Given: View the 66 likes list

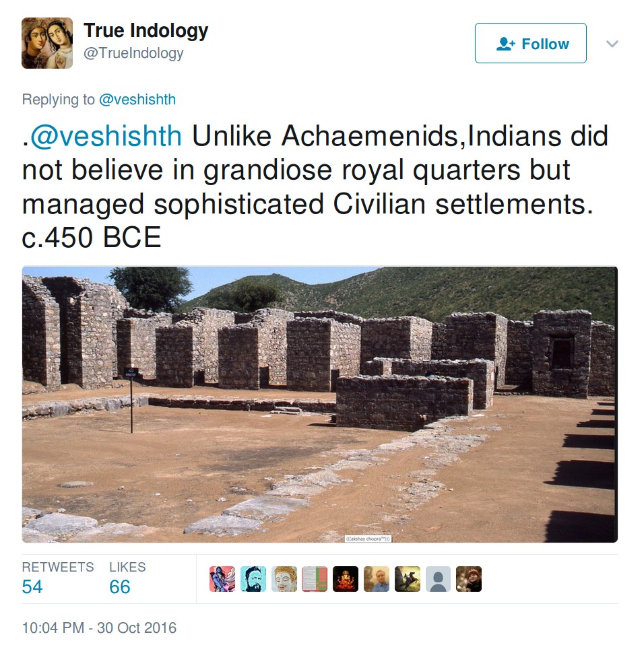Looking at the screenshot, I should point(127,578).
